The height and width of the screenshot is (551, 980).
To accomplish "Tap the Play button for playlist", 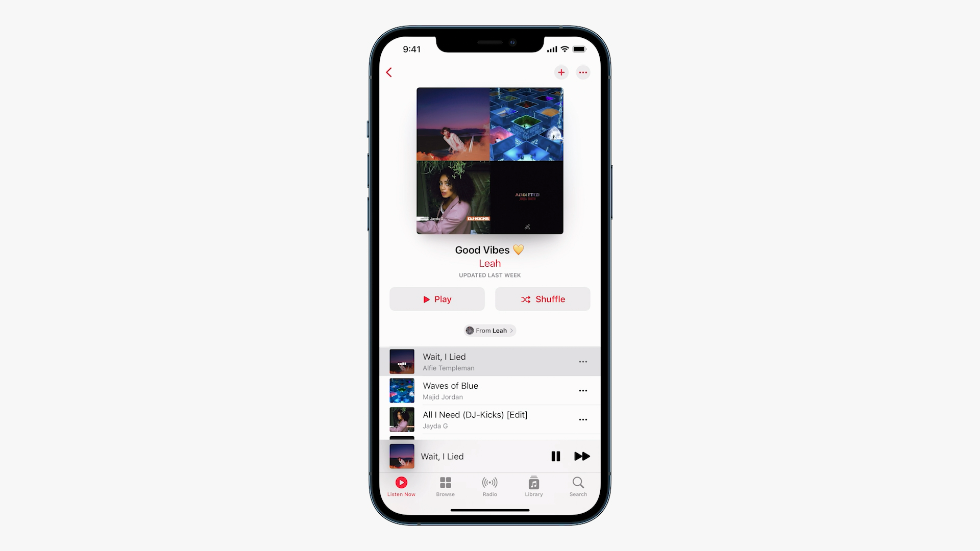I will (x=436, y=298).
